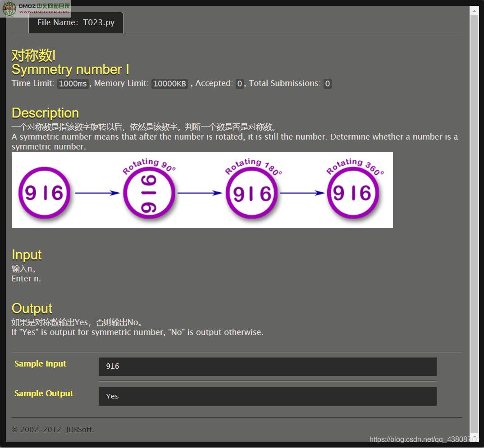Screen dimensions: 484x448
Task: Click the '© 2002-2012 JDBSoft.' footer text
Action: pos(53,430)
